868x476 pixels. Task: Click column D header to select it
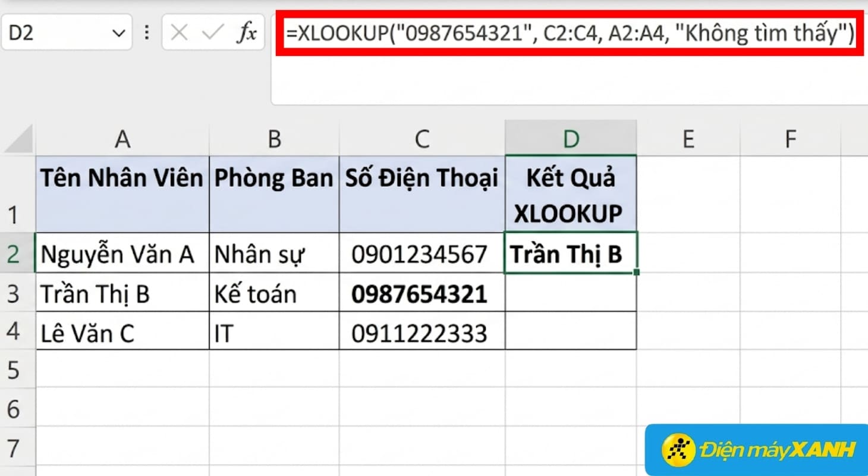[570, 138]
